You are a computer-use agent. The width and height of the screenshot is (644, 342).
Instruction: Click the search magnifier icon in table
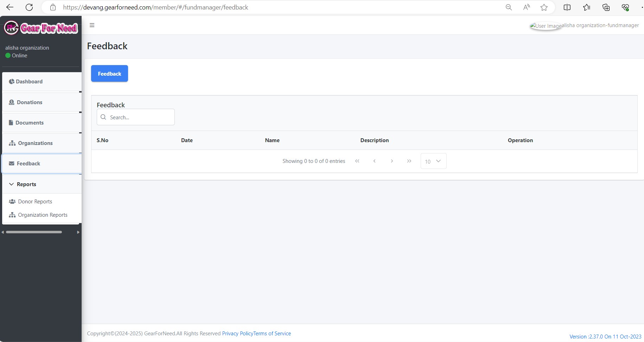pyautogui.click(x=103, y=117)
